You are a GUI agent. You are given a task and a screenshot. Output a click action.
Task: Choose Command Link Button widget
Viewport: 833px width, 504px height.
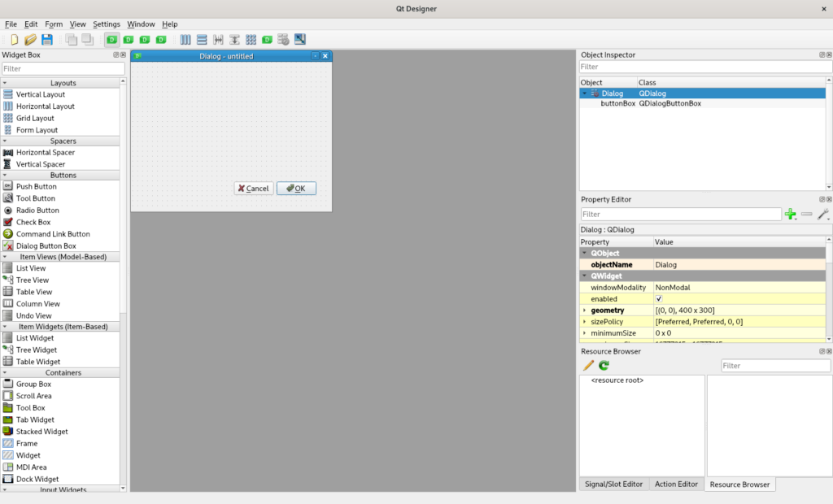coord(53,233)
